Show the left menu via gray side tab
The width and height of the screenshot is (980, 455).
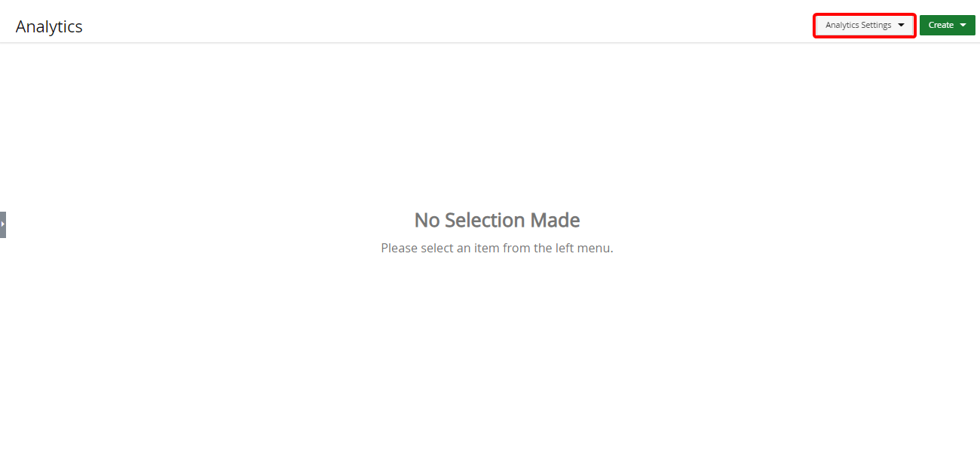[x=3, y=224]
